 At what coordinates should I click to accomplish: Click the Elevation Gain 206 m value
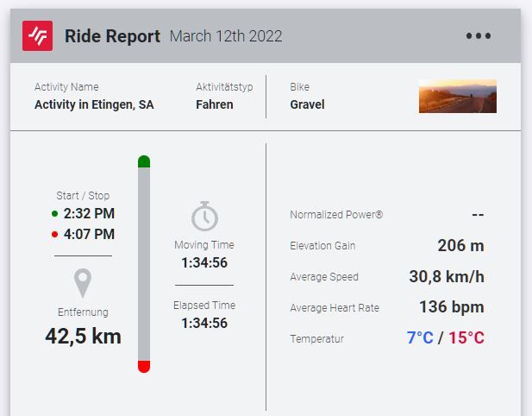pos(460,245)
